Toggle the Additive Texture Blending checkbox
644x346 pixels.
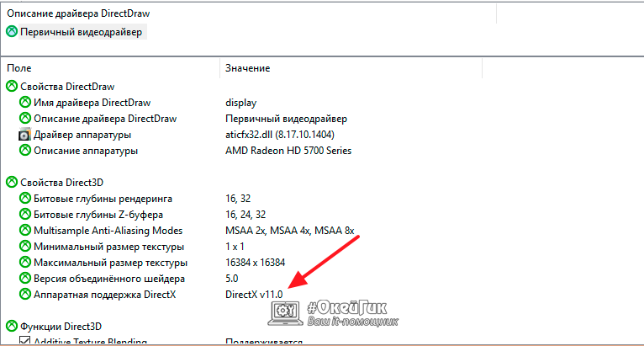point(24,341)
